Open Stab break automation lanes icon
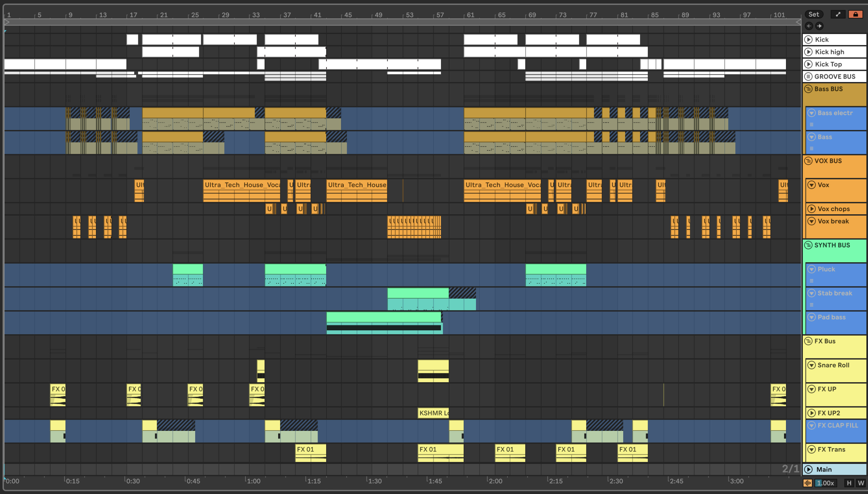868x494 pixels. pyautogui.click(x=812, y=305)
